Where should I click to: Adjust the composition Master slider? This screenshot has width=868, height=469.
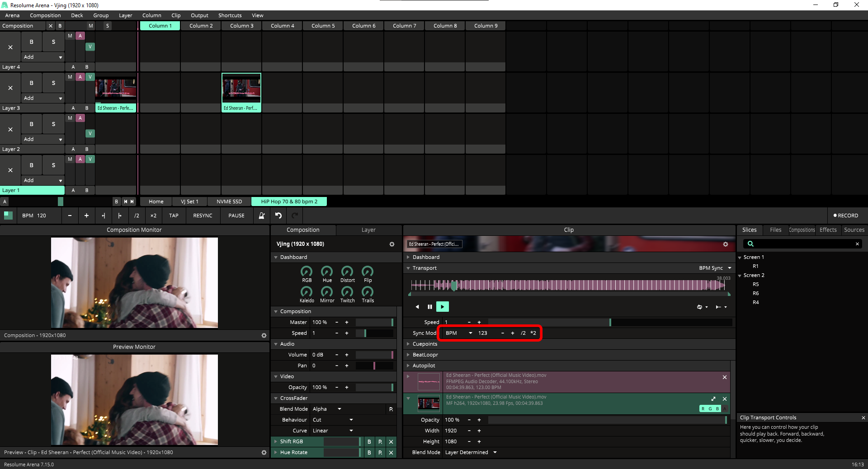point(374,322)
